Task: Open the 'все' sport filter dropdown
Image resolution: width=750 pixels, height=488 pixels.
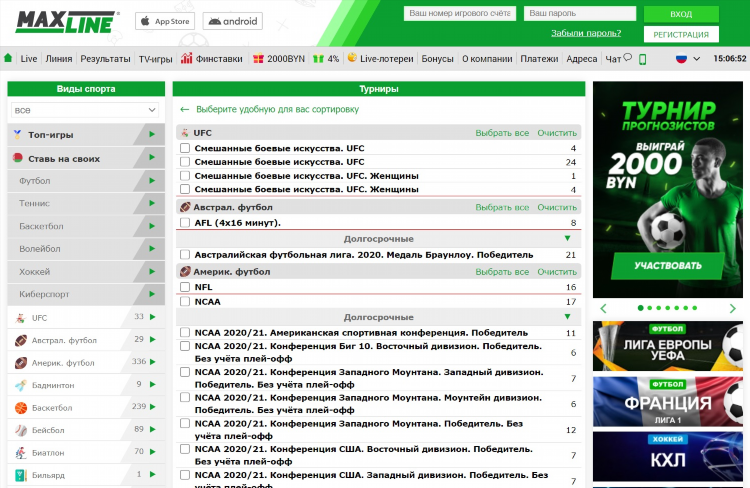Action: [x=85, y=110]
